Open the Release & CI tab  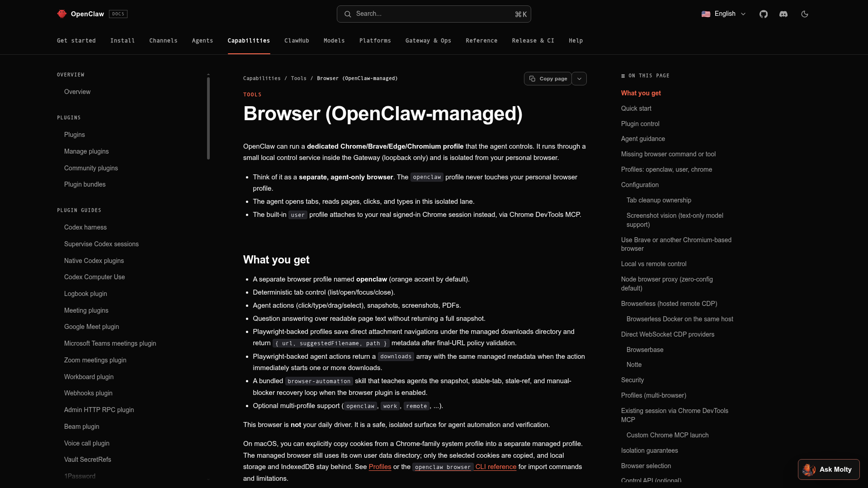click(x=533, y=41)
